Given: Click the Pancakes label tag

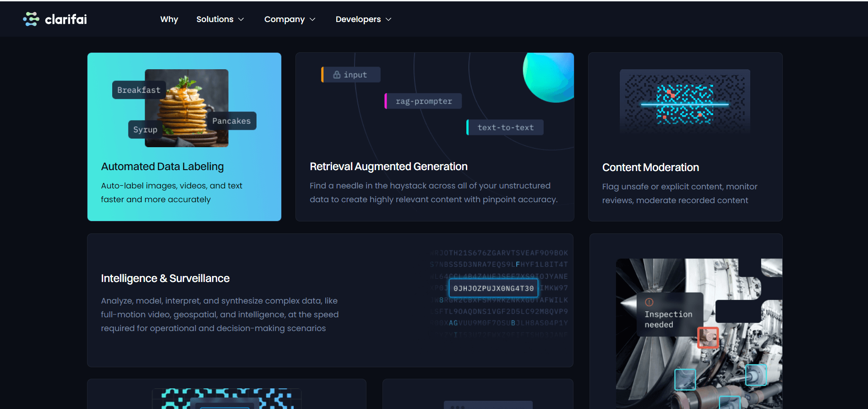Looking at the screenshot, I should tap(231, 121).
